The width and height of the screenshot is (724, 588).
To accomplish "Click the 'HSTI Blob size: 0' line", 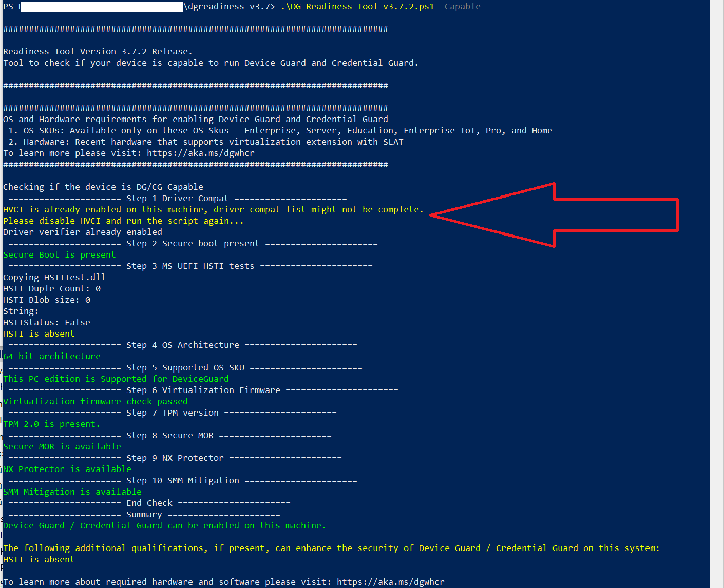I will pyautogui.click(x=47, y=300).
